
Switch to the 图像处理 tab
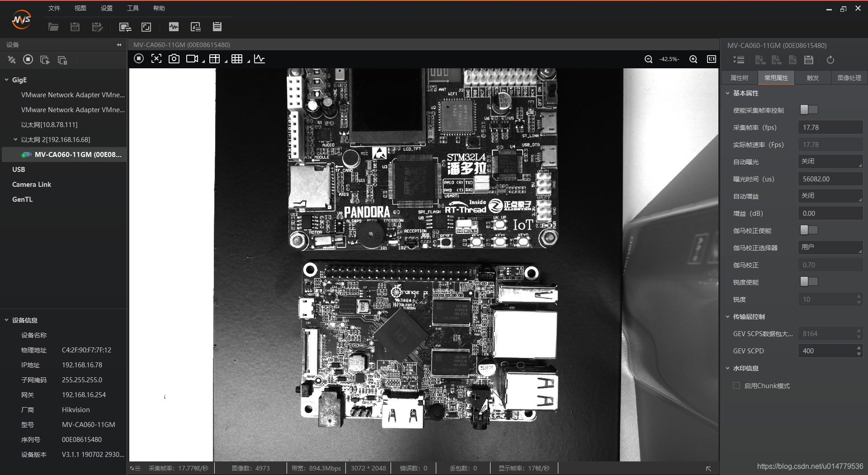pos(849,78)
